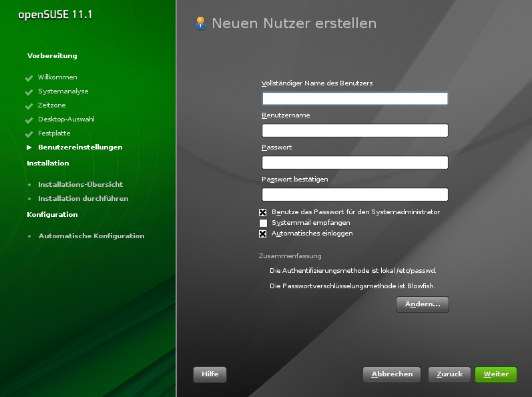Cancel installation with Abbrechen
This screenshot has width=532, height=397.
point(392,374)
